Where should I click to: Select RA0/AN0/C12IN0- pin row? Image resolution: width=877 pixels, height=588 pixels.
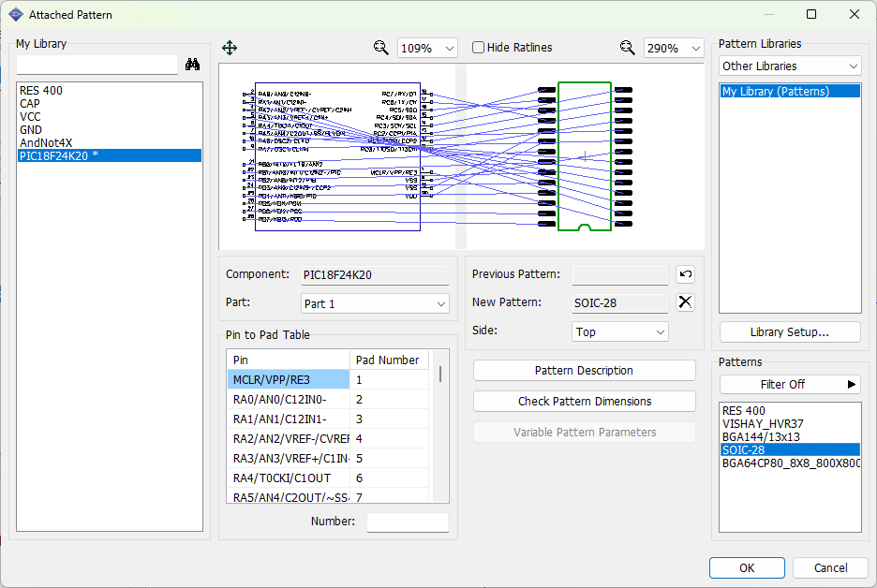tap(328, 400)
